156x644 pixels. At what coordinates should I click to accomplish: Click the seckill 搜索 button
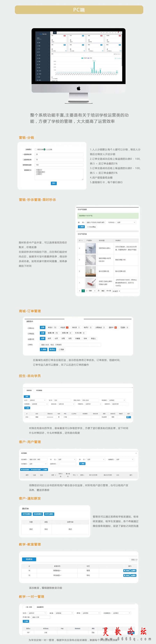click(x=81, y=227)
